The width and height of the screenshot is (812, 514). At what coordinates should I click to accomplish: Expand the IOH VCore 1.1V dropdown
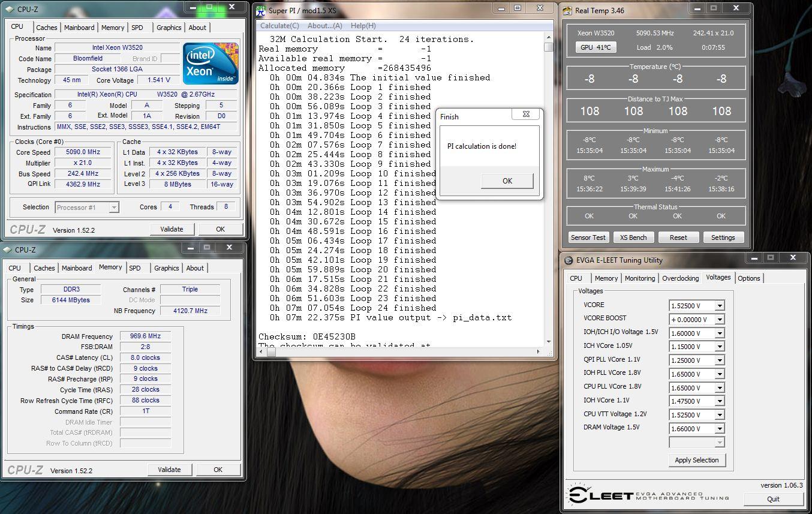[720, 402]
